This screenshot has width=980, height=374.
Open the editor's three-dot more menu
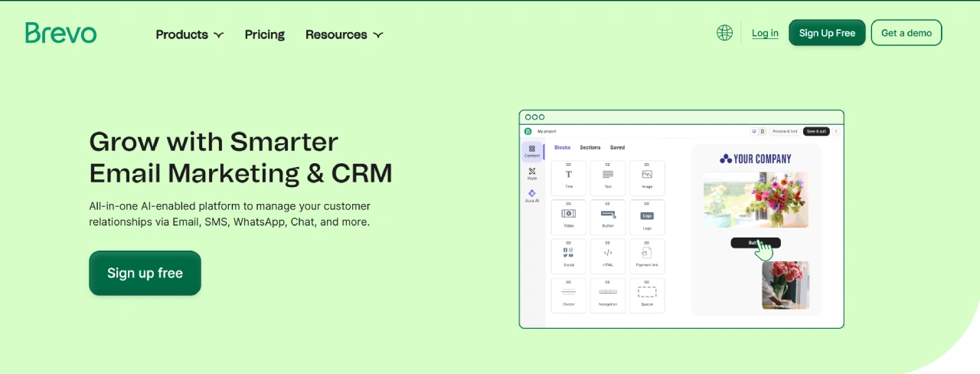click(836, 131)
